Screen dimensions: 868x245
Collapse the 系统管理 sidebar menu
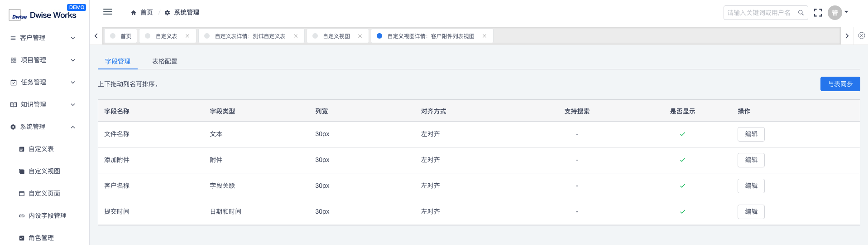point(44,127)
